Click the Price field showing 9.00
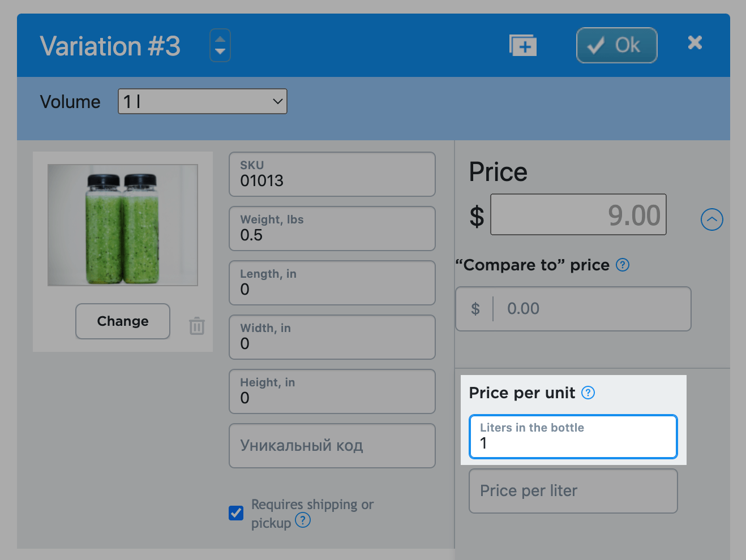This screenshot has width=746, height=560. coord(578,214)
